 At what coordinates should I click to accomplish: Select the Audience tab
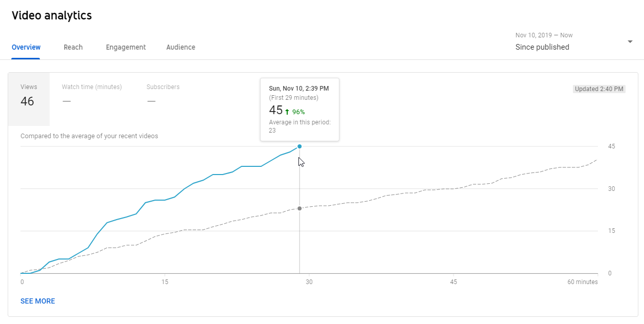click(x=181, y=47)
